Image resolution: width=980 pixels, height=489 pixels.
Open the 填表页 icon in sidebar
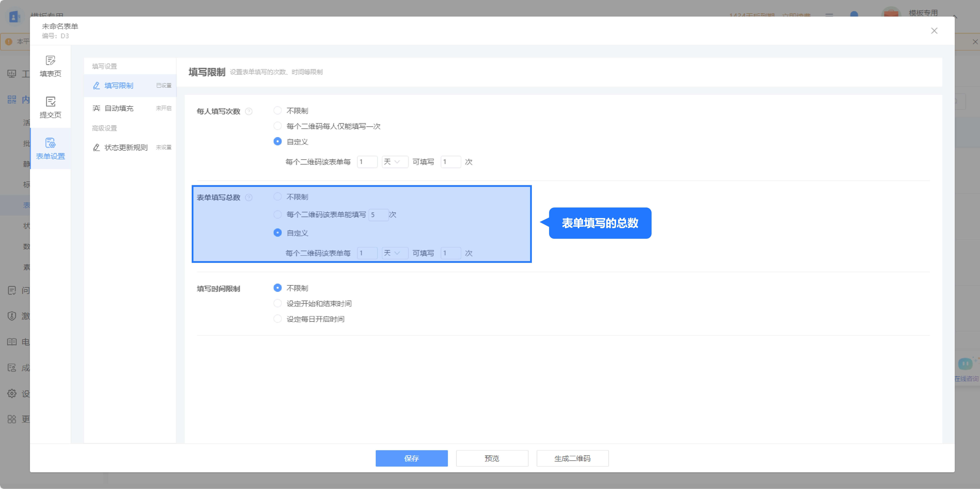point(50,61)
